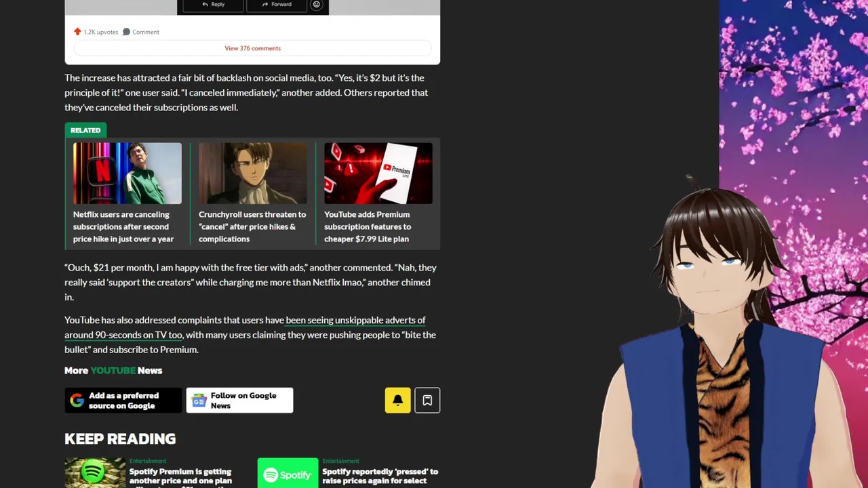Click Entertainment tag above Spotify reportedly article
The width and height of the screenshot is (868, 488).
pyautogui.click(x=340, y=461)
